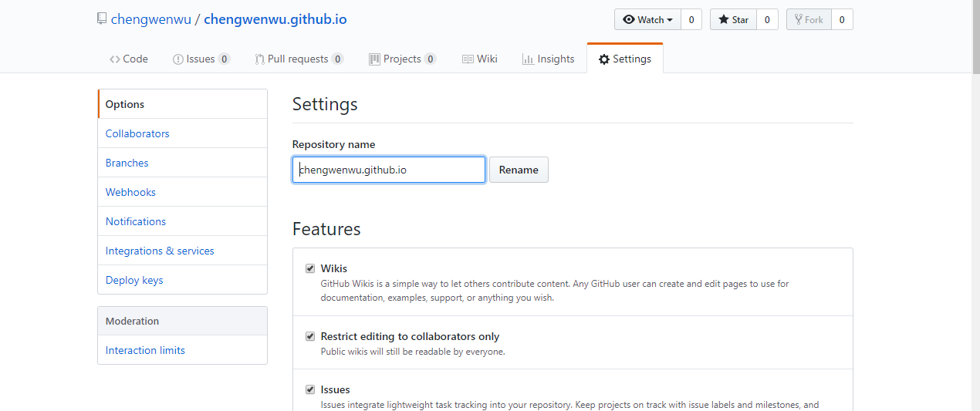Click the Projects board icon
Image resolution: width=980 pixels, height=411 pixels.
[374, 59]
